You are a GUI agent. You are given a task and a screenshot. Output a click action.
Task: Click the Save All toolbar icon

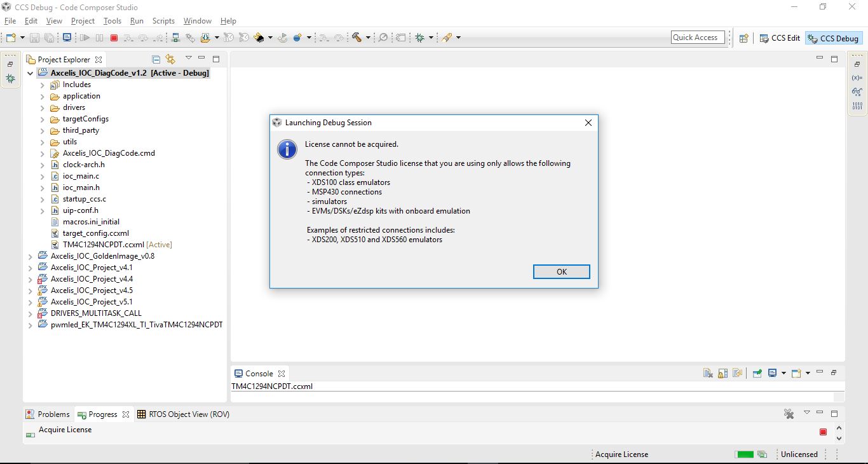48,38
